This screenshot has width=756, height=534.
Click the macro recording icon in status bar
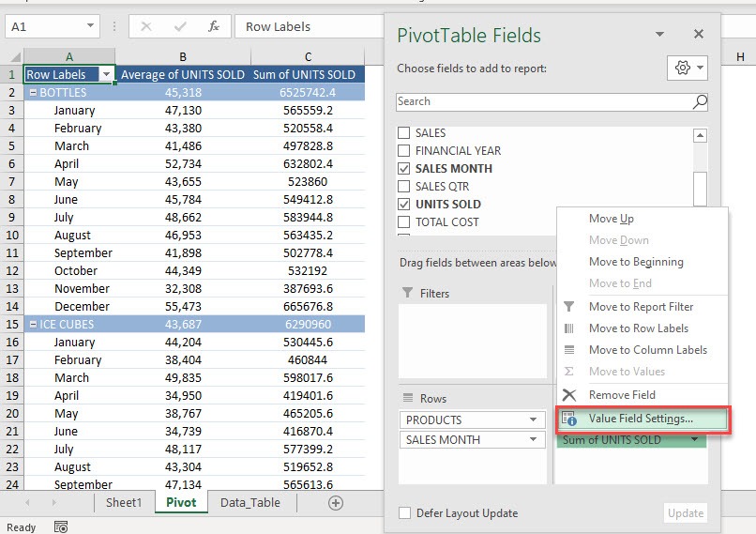coord(61,526)
